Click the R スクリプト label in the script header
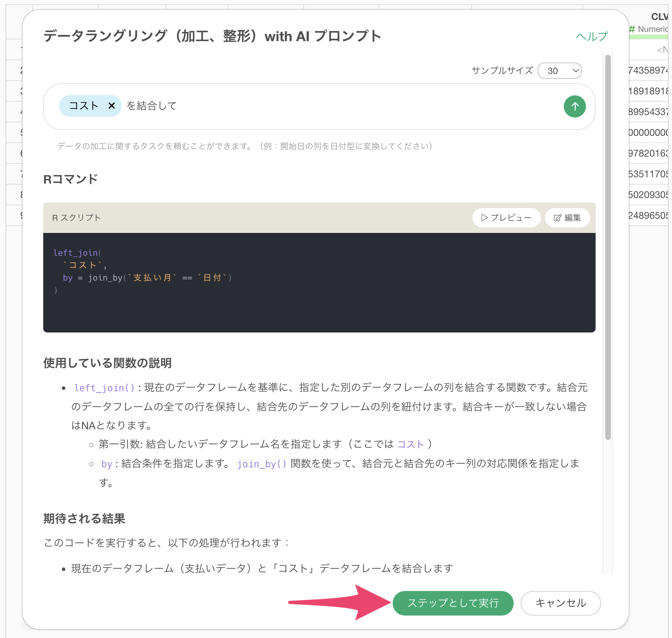Viewport: 672px width, 638px height. (76, 218)
